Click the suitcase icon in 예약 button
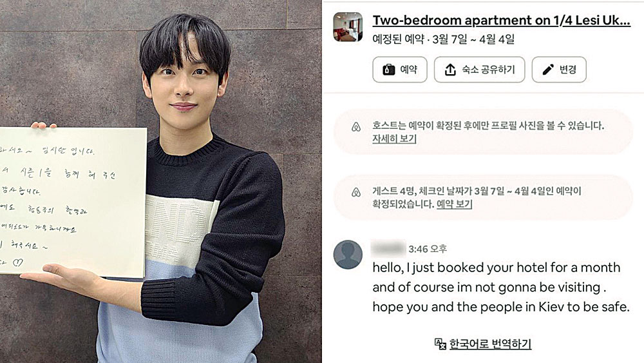 pyautogui.click(x=388, y=70)
